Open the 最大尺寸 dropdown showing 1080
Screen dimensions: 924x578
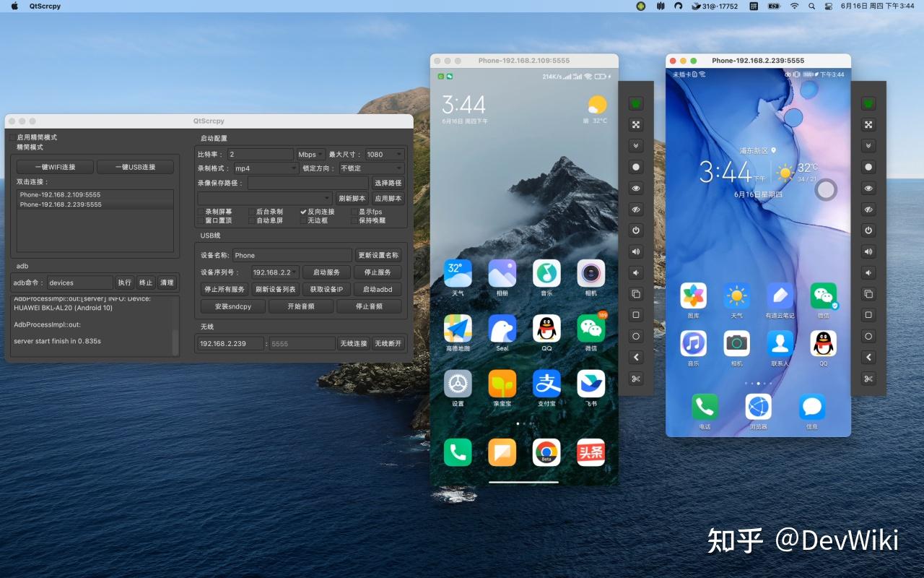(x=383, y=154)
